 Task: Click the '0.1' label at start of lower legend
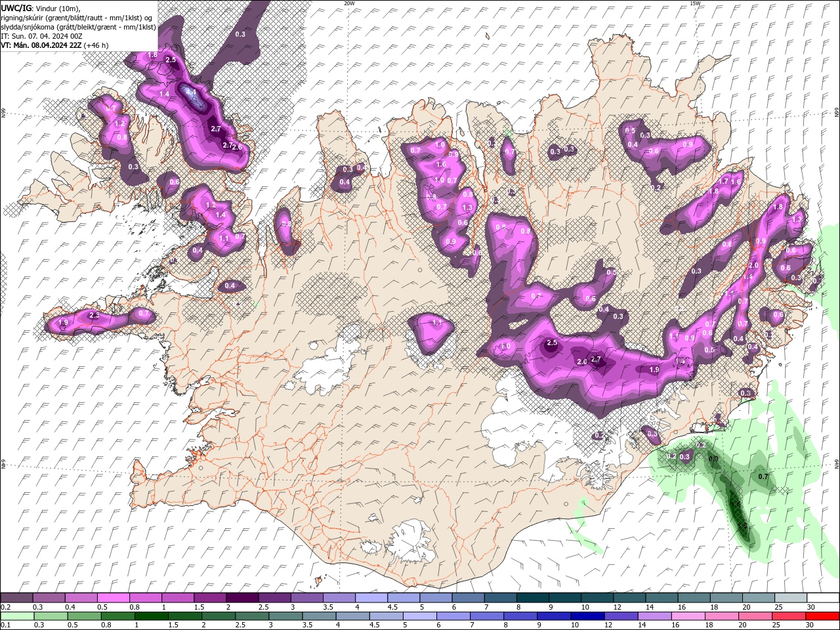click(x=5, y=625)
